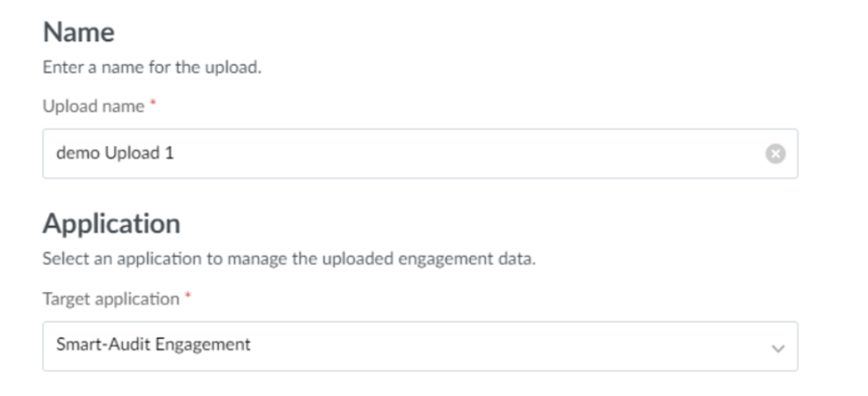The height and width of the screenshot is (396, 868).
Task: Click the red asterisk beside Upload name
Action: pyautogui.click(x=152, y=105)
